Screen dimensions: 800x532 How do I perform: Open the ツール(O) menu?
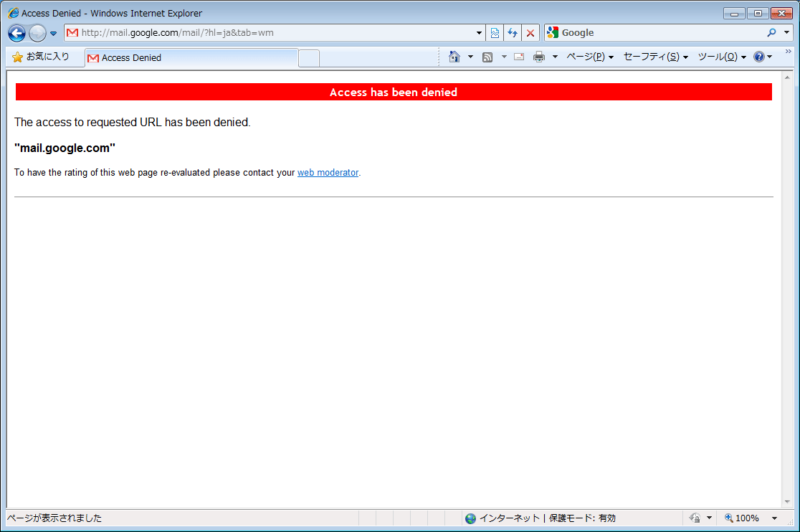click(722, 57)
